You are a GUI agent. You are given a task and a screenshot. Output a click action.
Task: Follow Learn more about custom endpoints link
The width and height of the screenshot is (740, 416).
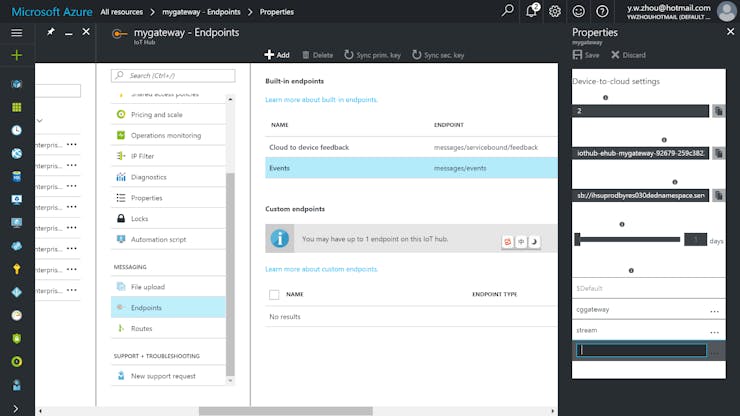point(322,270)
